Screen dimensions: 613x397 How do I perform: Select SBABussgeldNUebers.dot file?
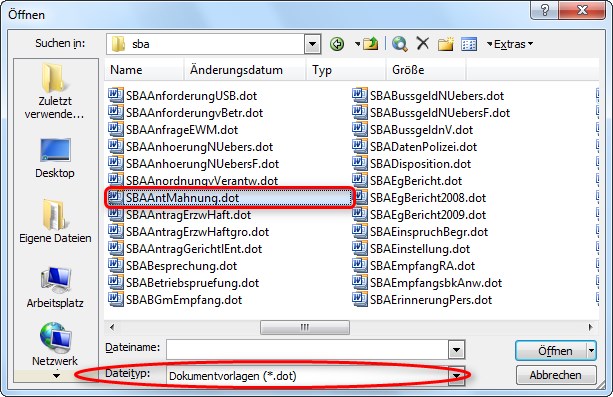(428, 95)
